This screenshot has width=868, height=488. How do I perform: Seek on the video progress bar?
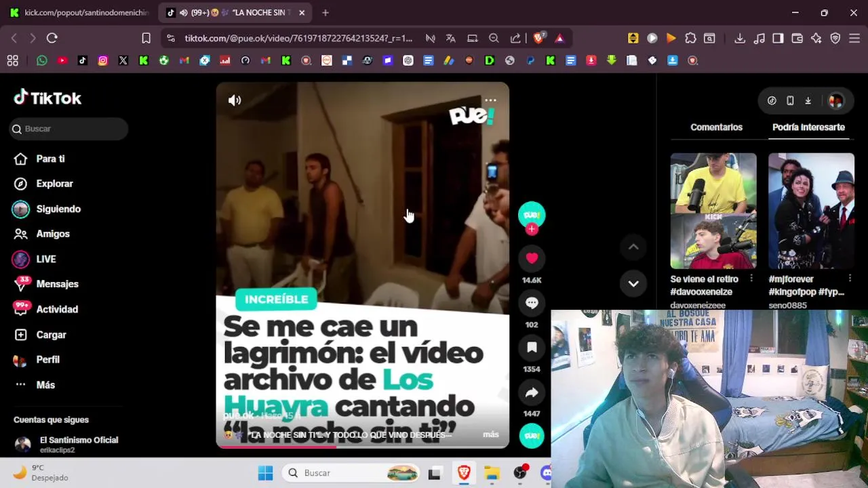362,446
